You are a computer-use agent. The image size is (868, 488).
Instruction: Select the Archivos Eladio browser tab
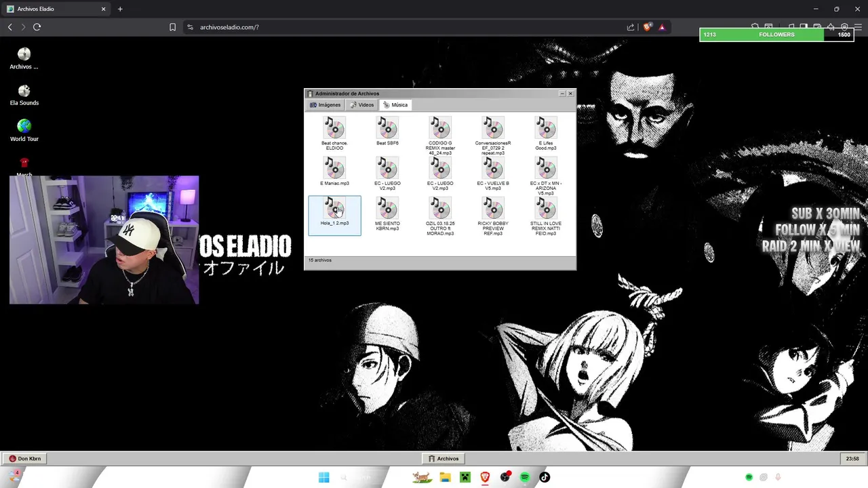[57, 9]
